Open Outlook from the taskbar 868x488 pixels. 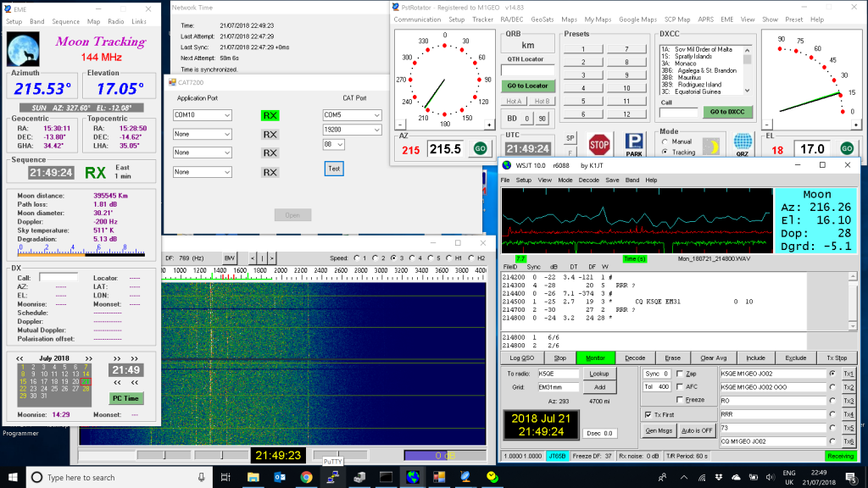click(x=280, y=477)
